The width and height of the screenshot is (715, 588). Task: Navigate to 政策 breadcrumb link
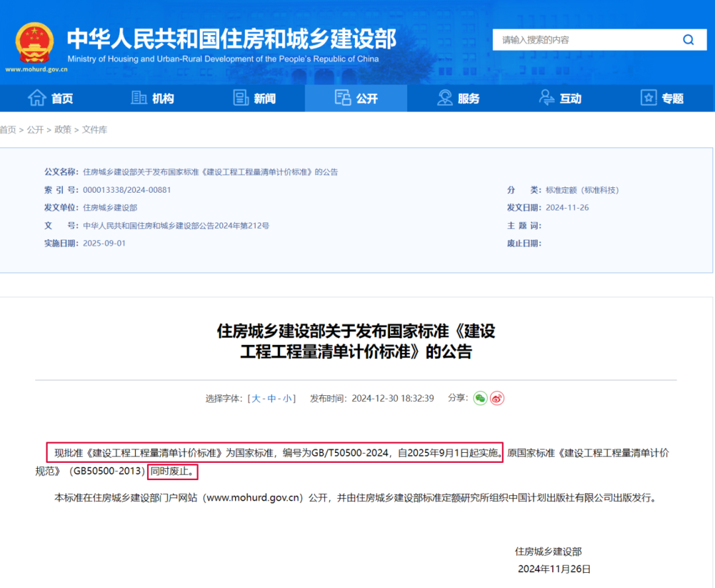pos(63,130)
